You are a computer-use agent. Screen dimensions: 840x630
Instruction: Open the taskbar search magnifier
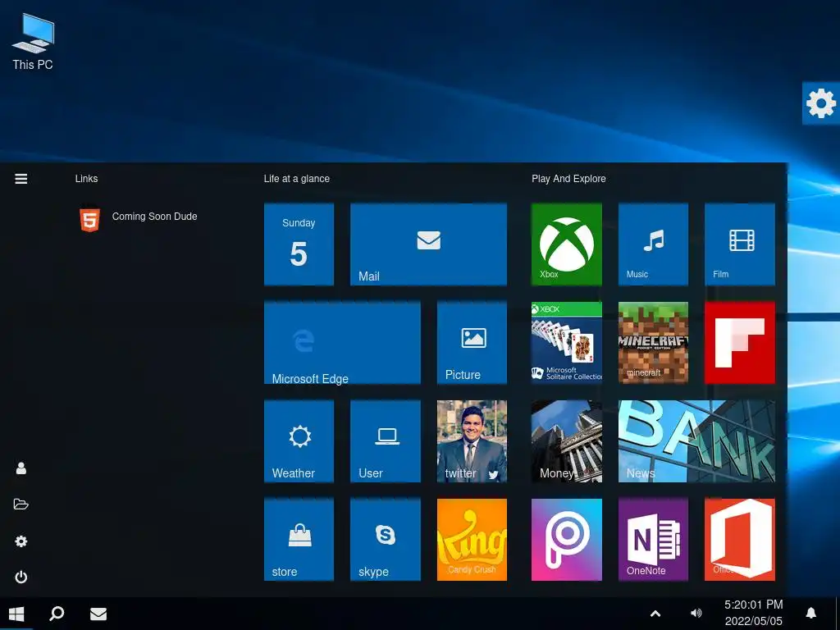tap(57, 614)
